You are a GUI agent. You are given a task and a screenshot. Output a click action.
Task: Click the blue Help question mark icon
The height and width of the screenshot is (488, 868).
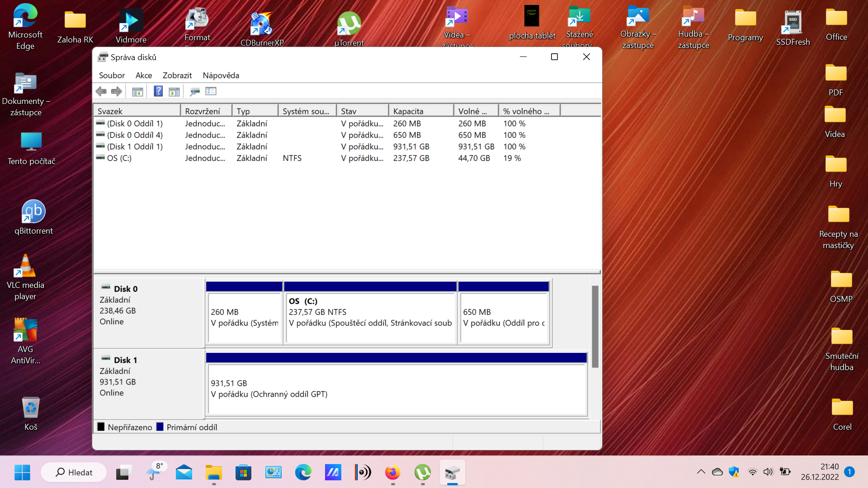[x=158, y=91]
